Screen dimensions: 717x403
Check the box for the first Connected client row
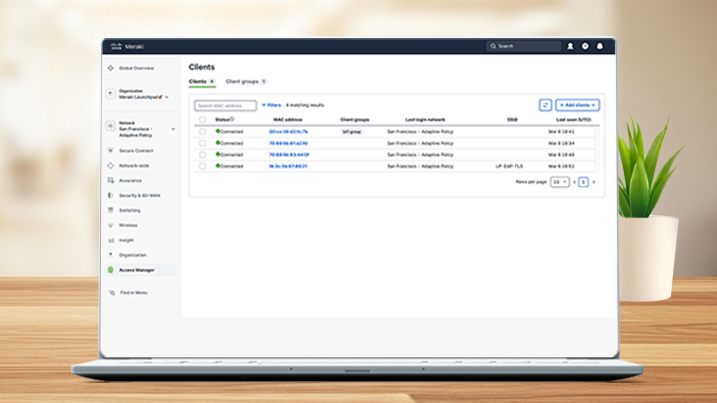point(202,131)
